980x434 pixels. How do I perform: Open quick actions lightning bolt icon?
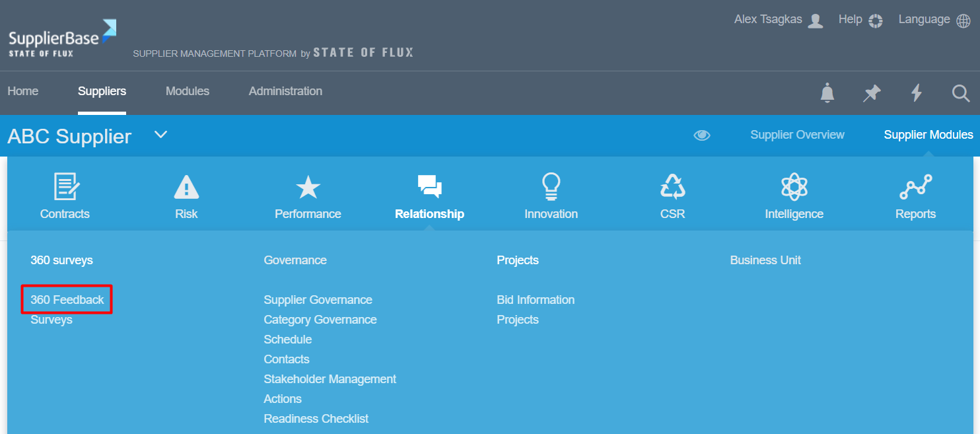click(x=916, y=93)
